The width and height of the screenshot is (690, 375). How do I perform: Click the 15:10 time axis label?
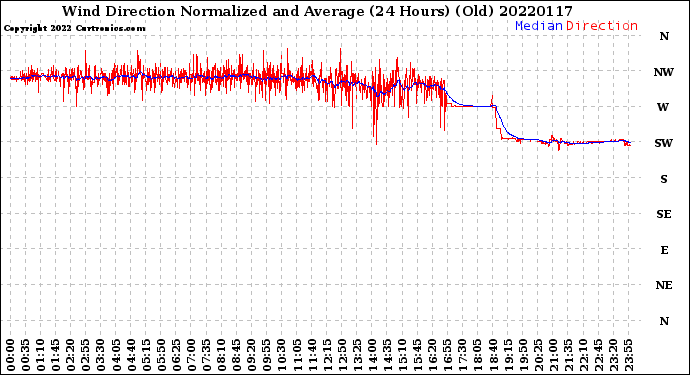[x=402, y=355]
